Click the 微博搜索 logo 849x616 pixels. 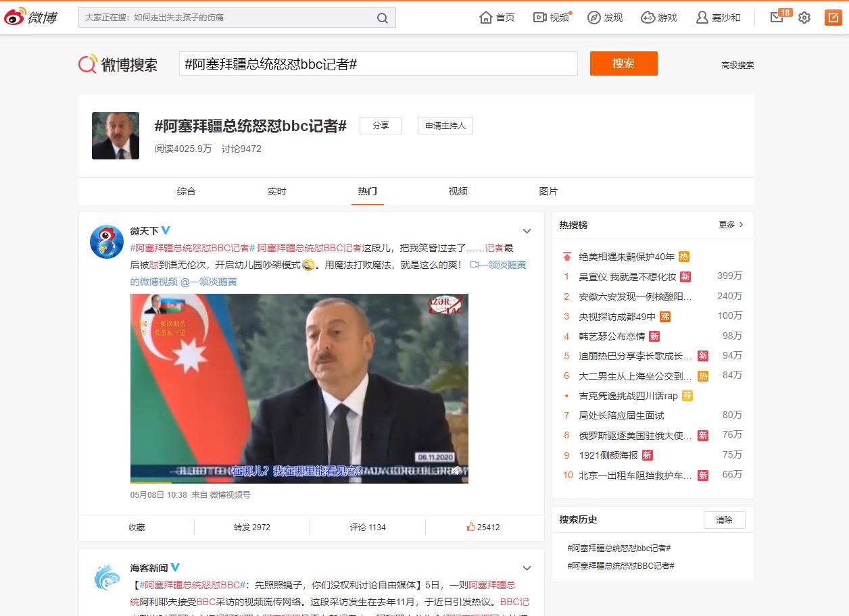(x=118, y=64)
